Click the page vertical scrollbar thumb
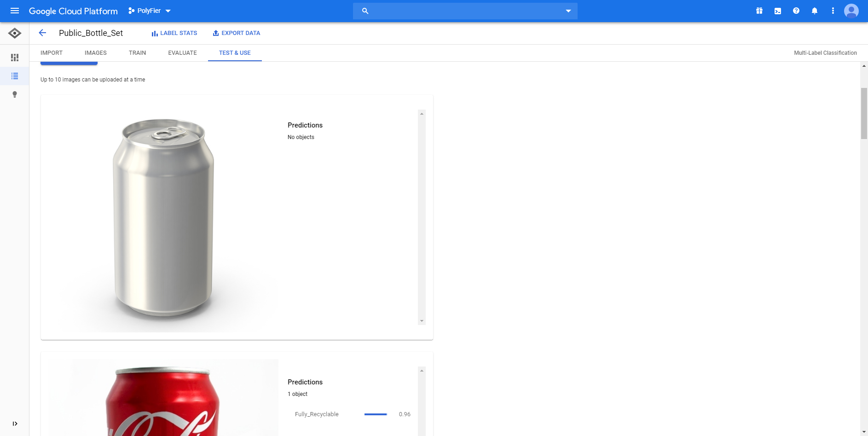868x436 pixels. pyautogui.click(x=864, y=113)
